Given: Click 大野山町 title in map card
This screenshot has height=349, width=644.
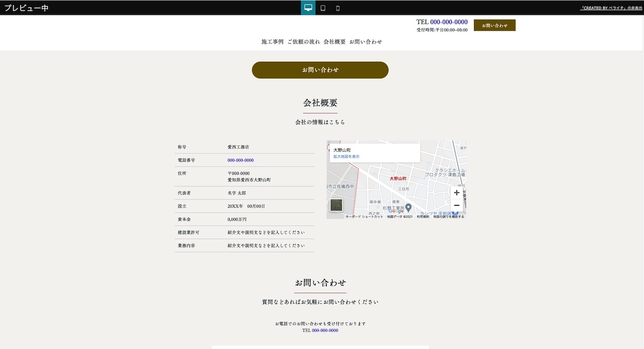Looking at the screenshot, I should pyautogui.click(x=342, y=150).
